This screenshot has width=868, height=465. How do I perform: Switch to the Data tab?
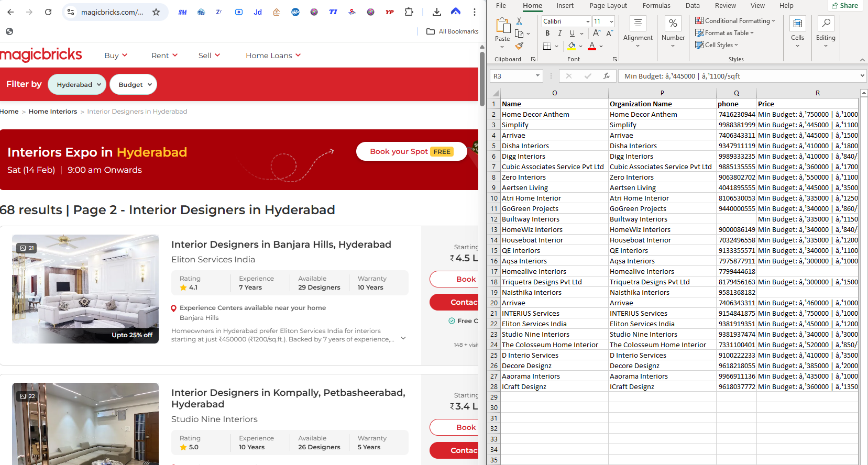click(x=693, y=6)
